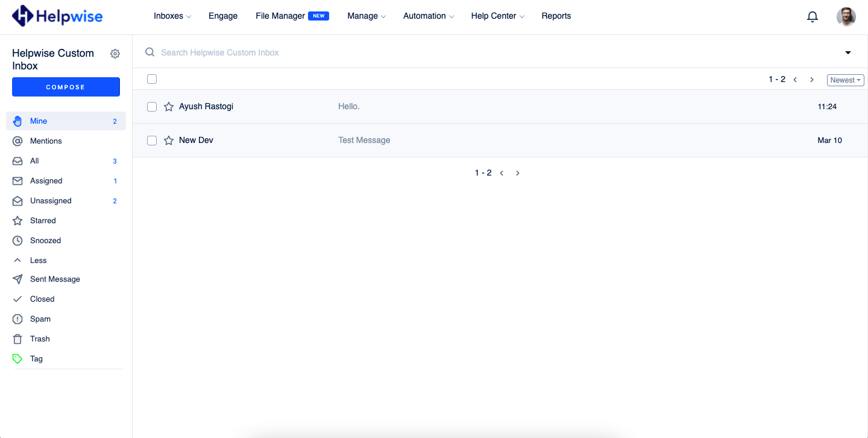The width and height of the screenshot is (868, 438).
Task: Select the Mine folder icon in sidebar
Action: click(x=17, y=121)
